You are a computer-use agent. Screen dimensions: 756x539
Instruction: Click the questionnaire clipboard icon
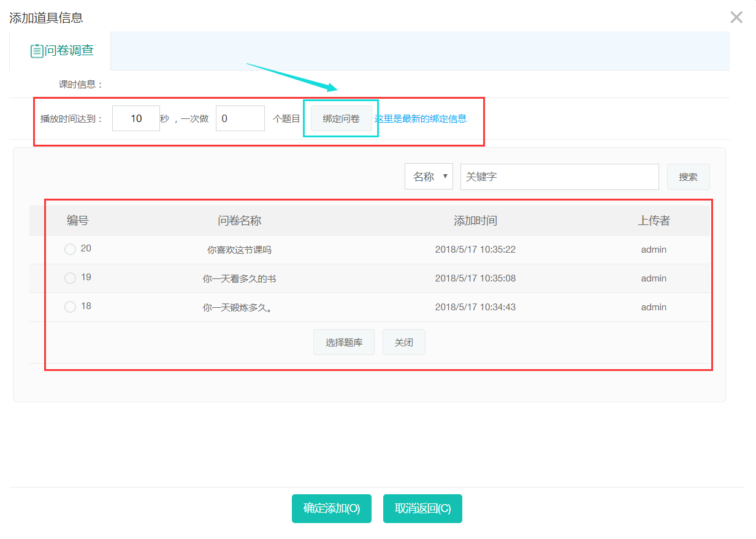(x=37, y=51)
